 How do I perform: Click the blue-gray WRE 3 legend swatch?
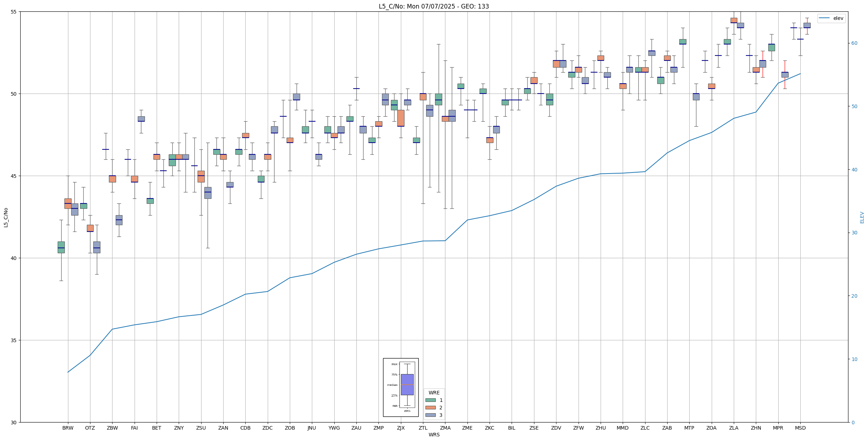(x=430, y=415)
